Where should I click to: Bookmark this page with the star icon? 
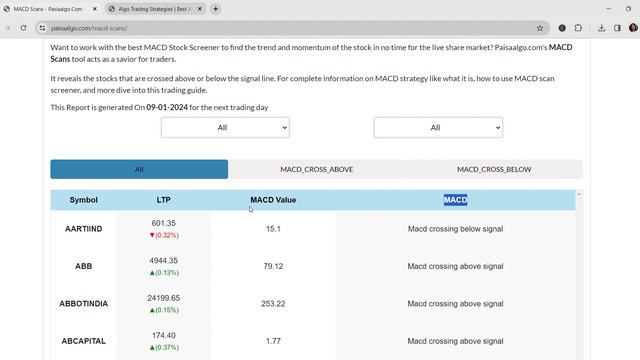(540, 28)
